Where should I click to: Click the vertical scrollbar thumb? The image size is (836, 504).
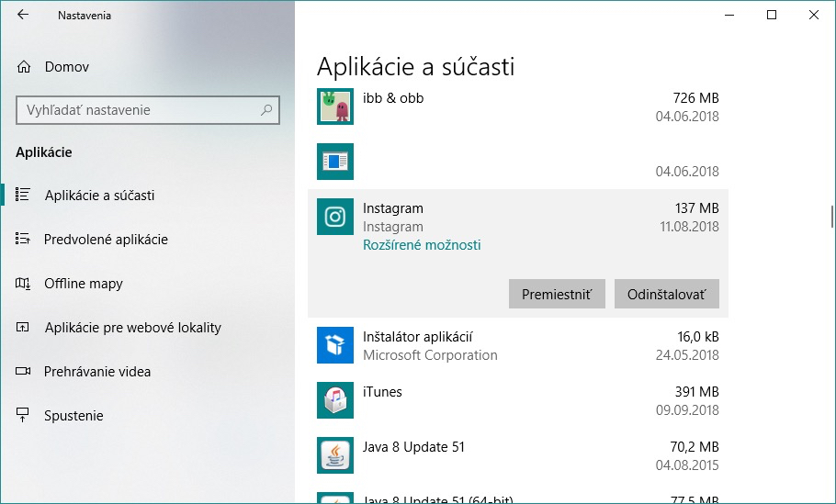831,217
